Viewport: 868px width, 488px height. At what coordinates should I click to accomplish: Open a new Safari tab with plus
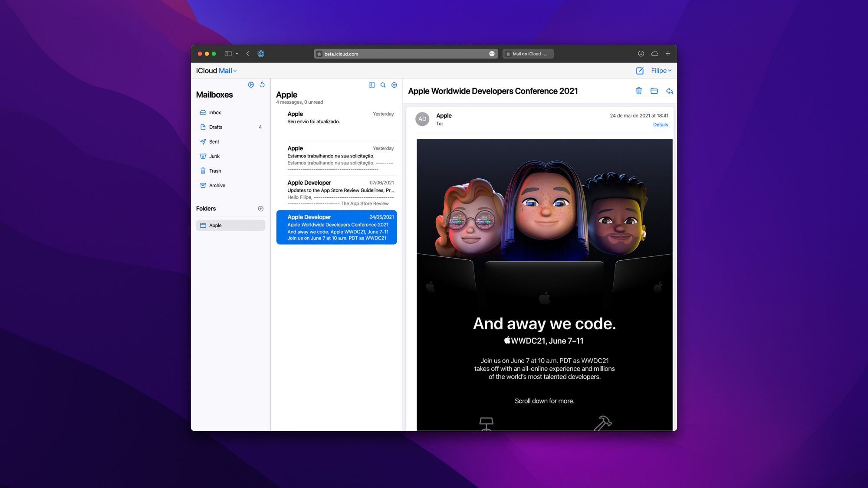[668, 54]
